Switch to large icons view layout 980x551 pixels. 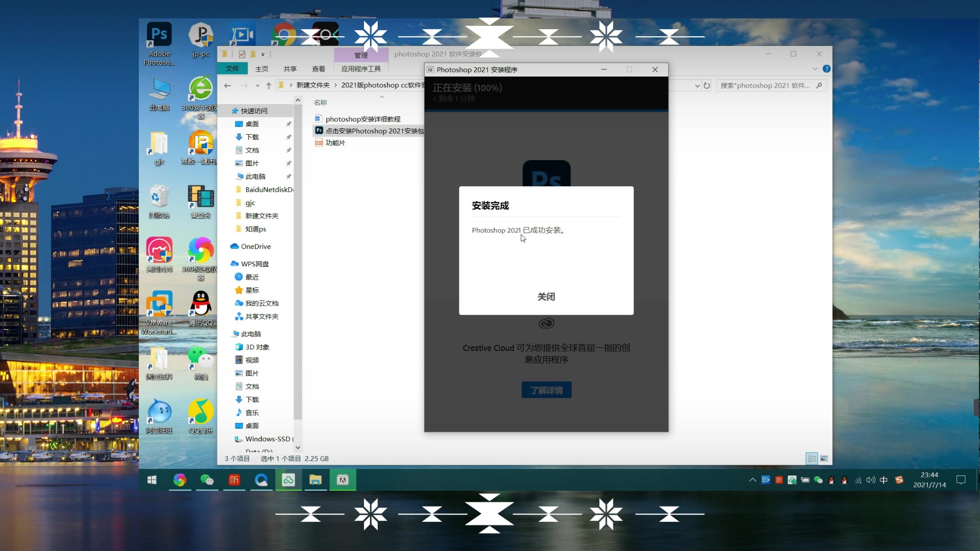pyautogui.click(x=824, y=458)
